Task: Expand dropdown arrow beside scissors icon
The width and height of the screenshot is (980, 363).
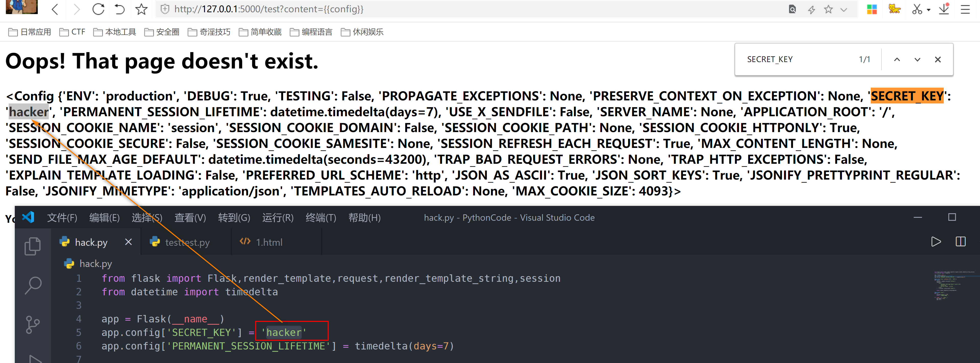Action: pos(929,10)
